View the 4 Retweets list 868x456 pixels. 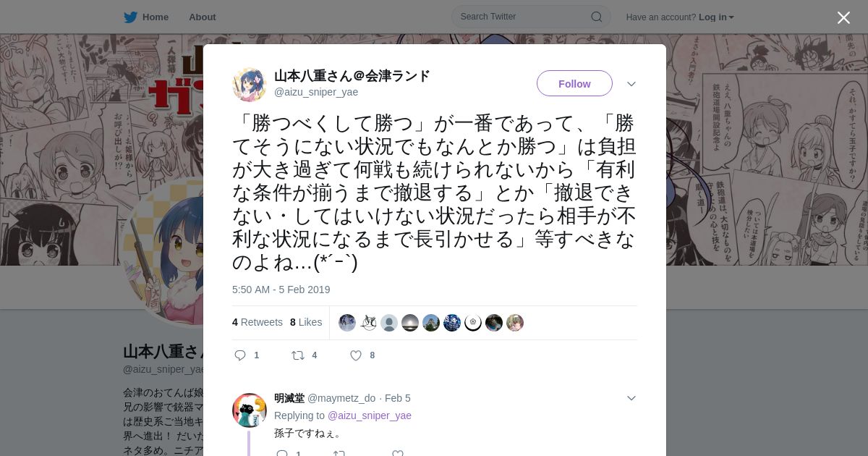point(258,322)
